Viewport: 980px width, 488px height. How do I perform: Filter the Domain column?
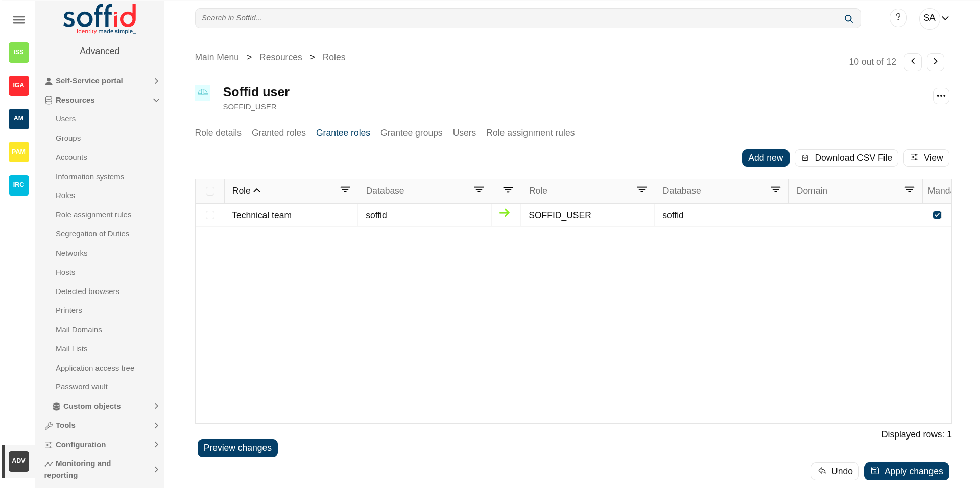[x=910, y=190]
